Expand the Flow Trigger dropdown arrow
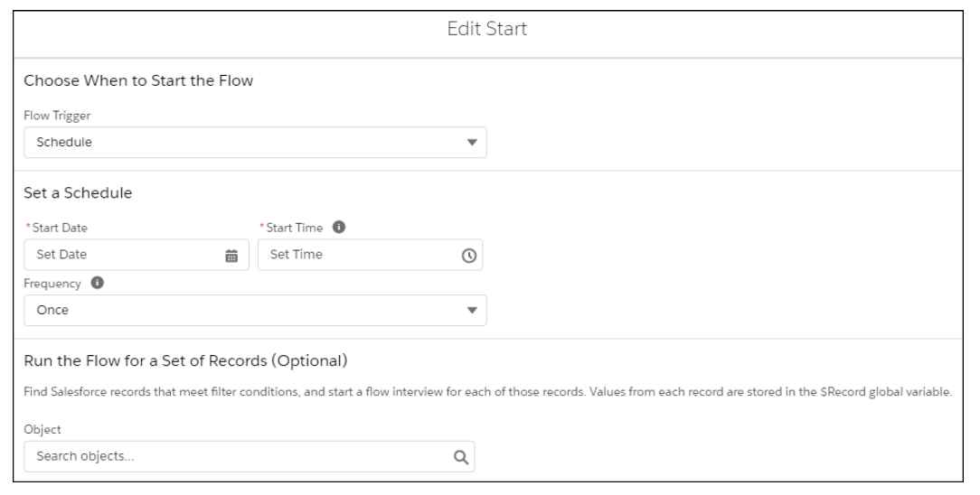Viewport: 980px width, 495px height. tap(472, 143)
